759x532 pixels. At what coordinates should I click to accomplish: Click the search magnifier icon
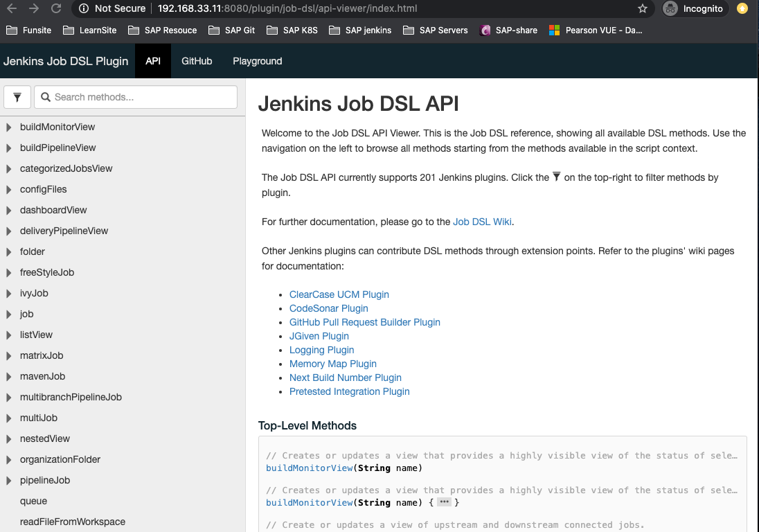[46, 97]
